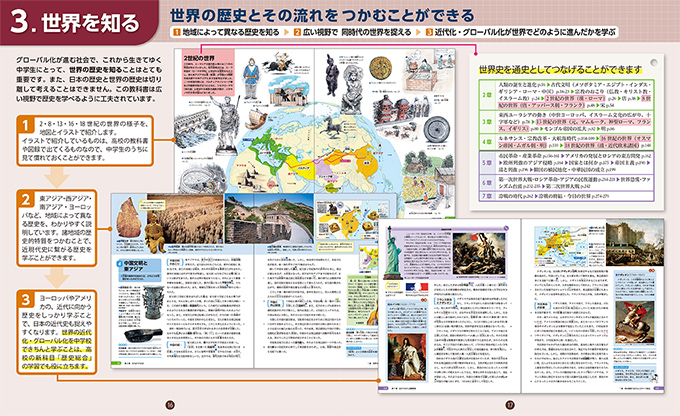
Task: Click the intro paragraph starting 'グローバル化が進む社会で'
Action: 89,79
